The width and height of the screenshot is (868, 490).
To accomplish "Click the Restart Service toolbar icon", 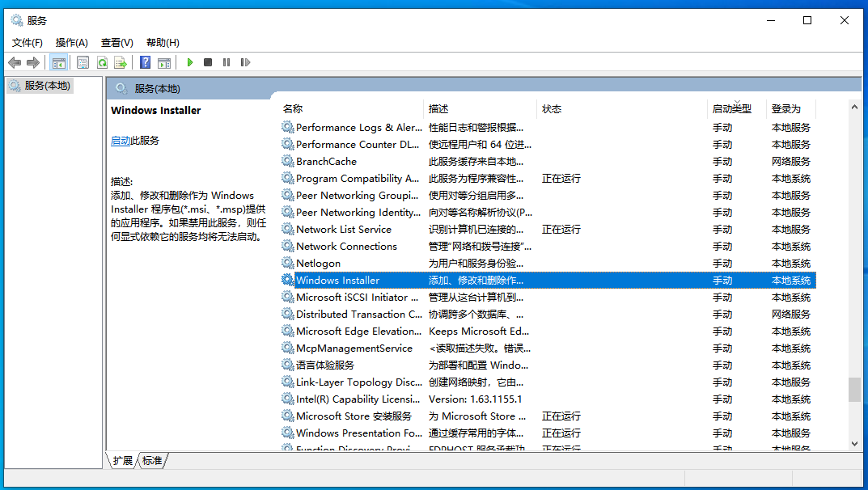I will (245, 62).
